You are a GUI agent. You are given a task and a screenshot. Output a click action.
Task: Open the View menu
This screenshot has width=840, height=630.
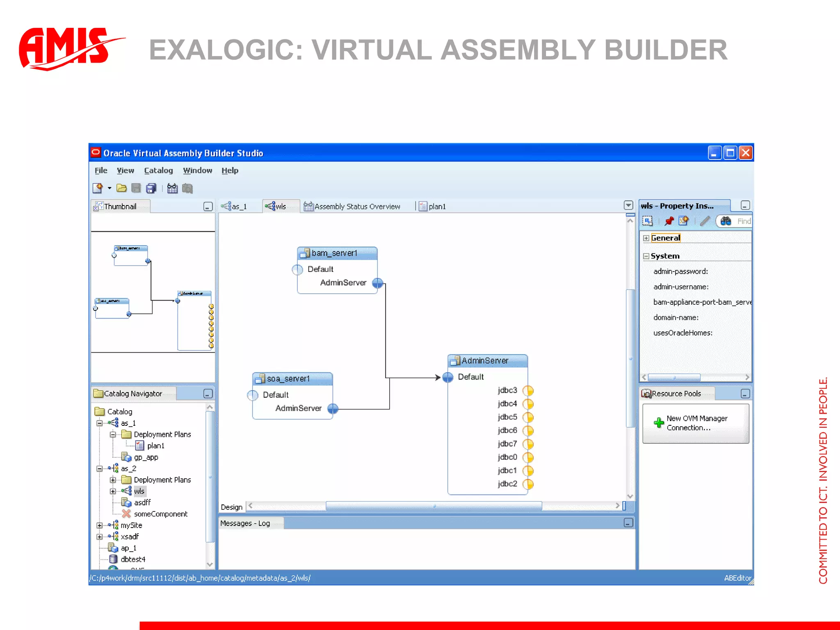[125, 171]
